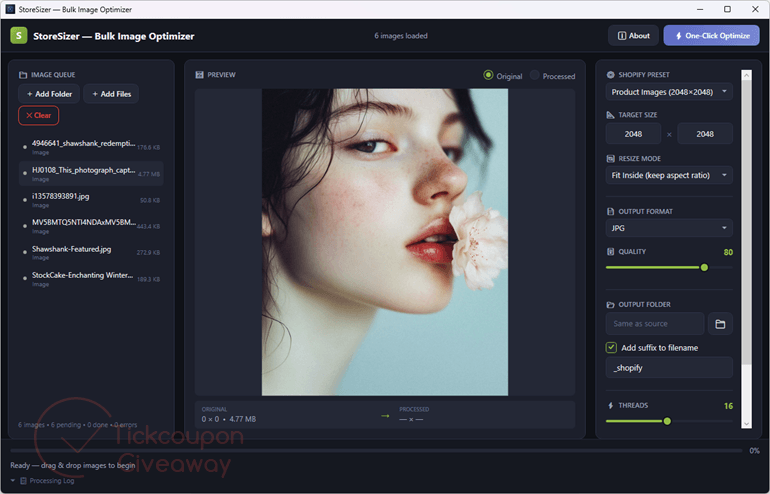
Task: Click the Quality section icon
Action: click(610, 251)
